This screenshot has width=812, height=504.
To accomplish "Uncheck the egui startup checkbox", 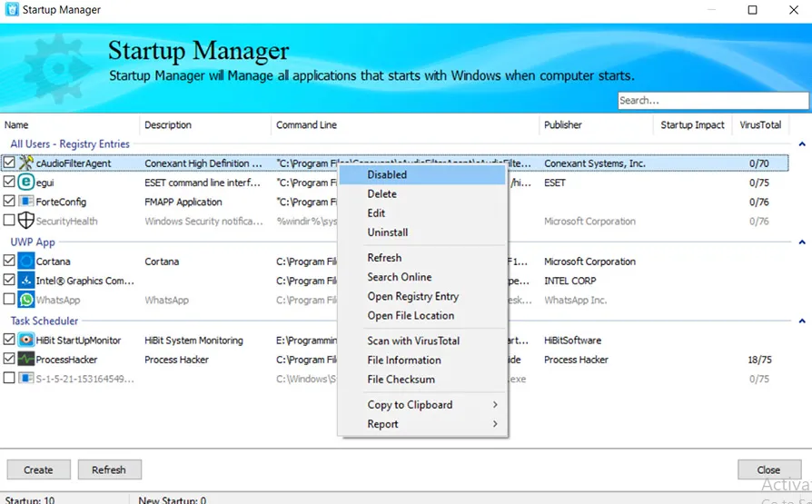I will click(x=9, y=182).
